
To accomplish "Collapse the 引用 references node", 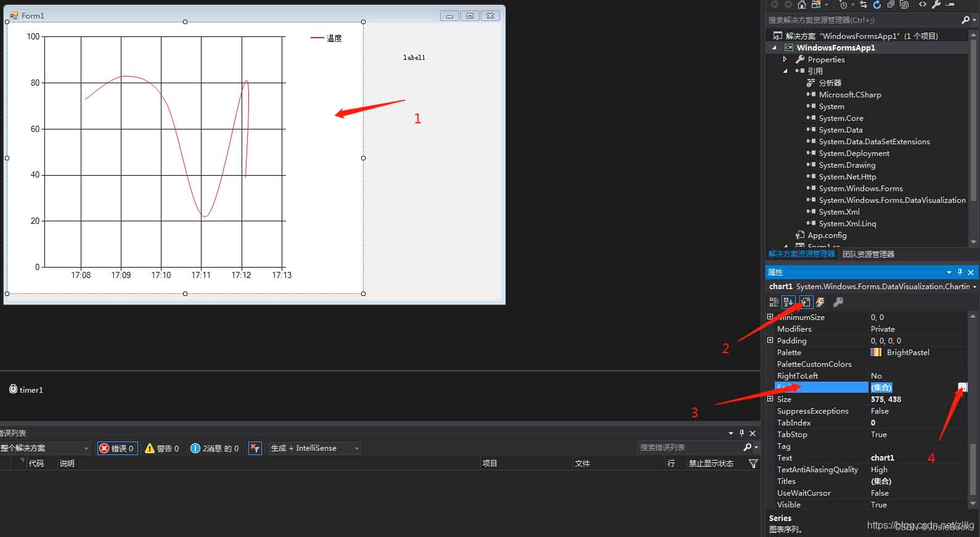I will [x=785, y=71].
